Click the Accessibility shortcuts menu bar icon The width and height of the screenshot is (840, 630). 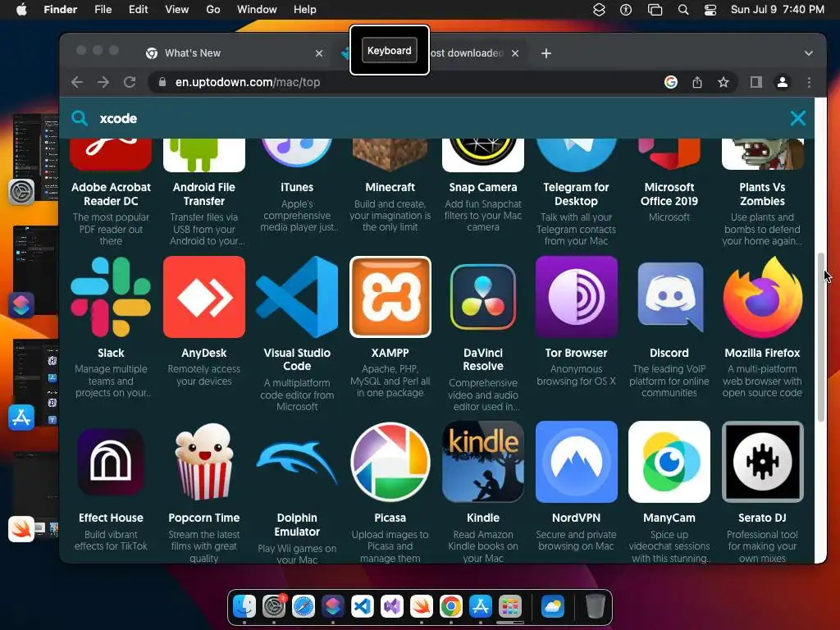tap(626, 10)
